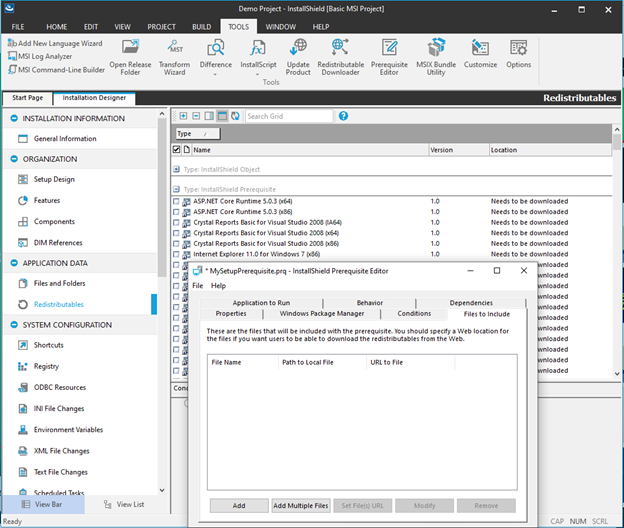Image resolution: width=624 pixels, height=528 pixels.
Task: Launch the Update Product tool
Action: point(298,57)
